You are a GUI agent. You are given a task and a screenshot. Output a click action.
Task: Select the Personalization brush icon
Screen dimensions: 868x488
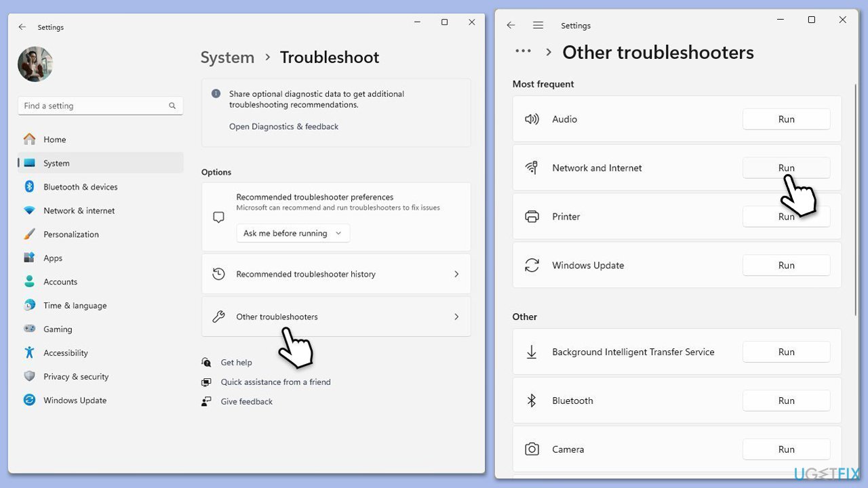pos(29,235)
